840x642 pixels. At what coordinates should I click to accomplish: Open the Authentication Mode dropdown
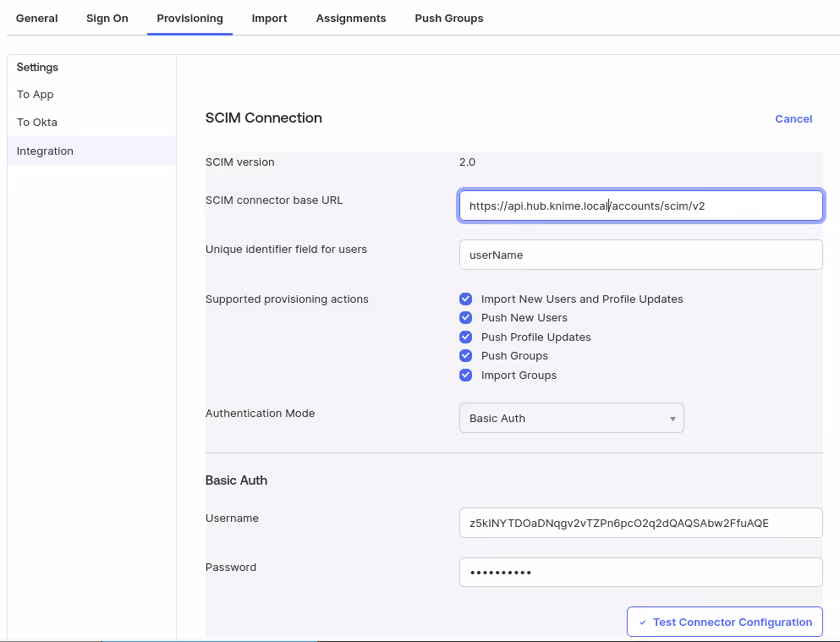[571, 417]
